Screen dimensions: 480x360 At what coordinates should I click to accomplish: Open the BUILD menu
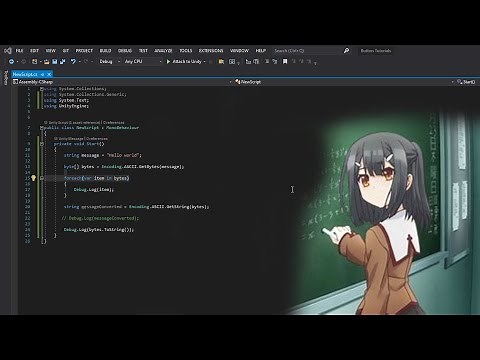[x=105, y=51]
